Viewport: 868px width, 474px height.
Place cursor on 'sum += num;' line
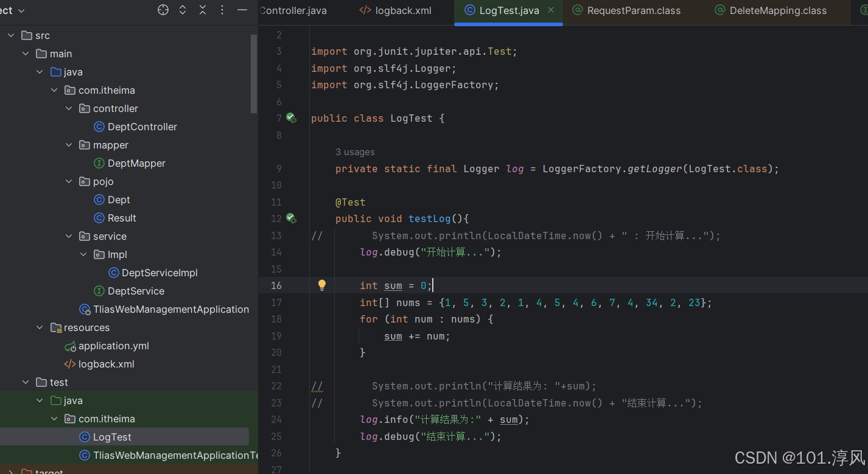click(417, 336)
